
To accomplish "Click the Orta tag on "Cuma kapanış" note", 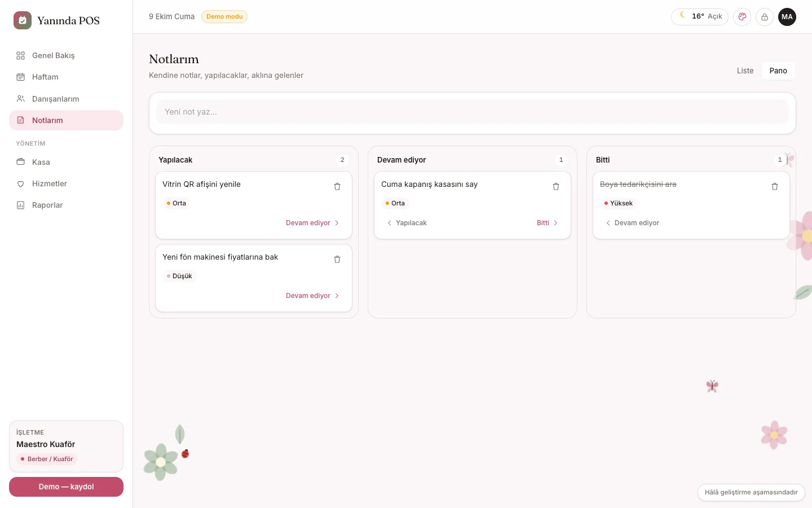I will (395, 203).
